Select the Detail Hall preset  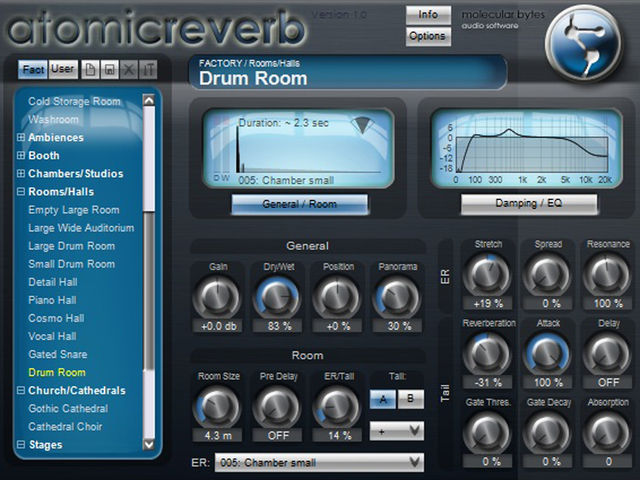tap(53, 282)
